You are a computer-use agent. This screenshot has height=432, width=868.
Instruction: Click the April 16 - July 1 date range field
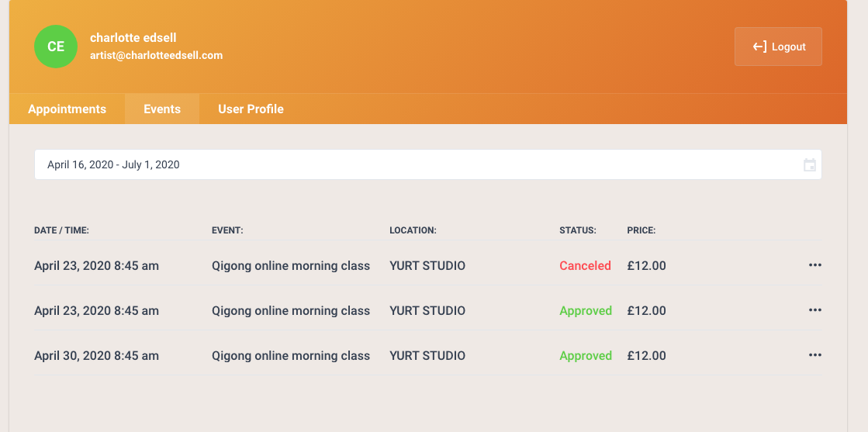click(428, 164)
